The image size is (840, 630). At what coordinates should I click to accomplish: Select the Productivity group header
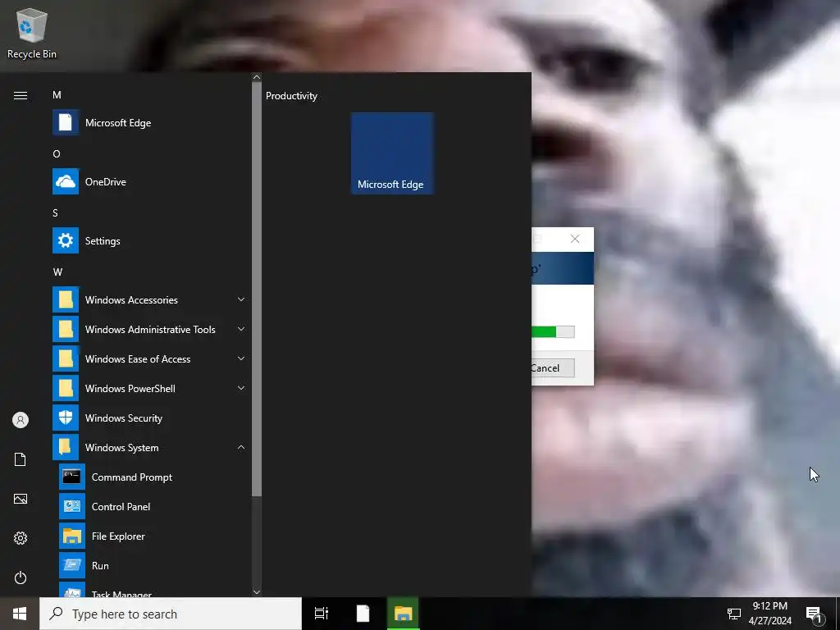291,96
